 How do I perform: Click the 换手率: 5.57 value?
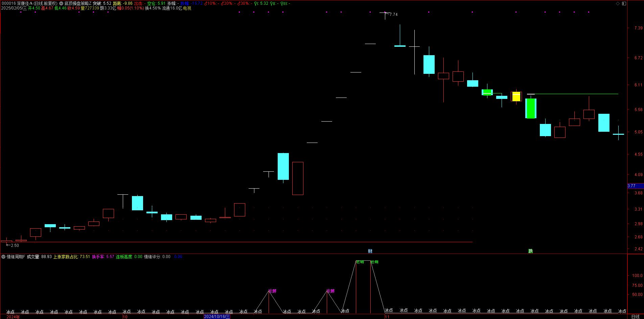point(103,257)
